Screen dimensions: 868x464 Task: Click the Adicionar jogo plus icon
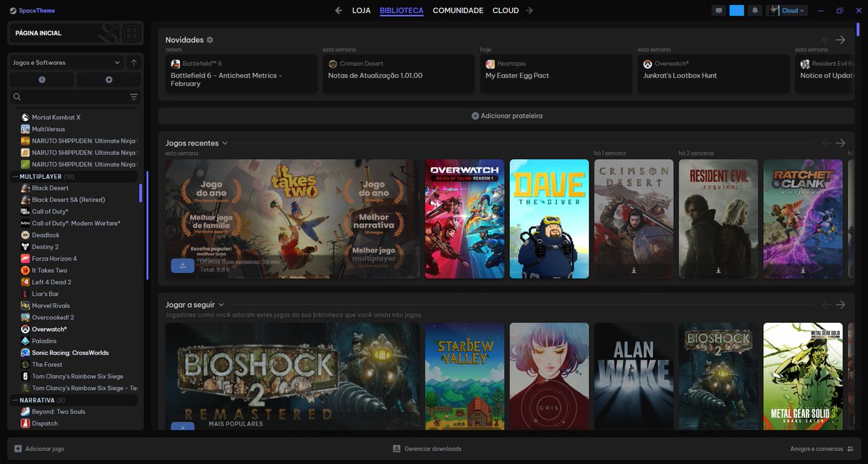tap(18, 449)
